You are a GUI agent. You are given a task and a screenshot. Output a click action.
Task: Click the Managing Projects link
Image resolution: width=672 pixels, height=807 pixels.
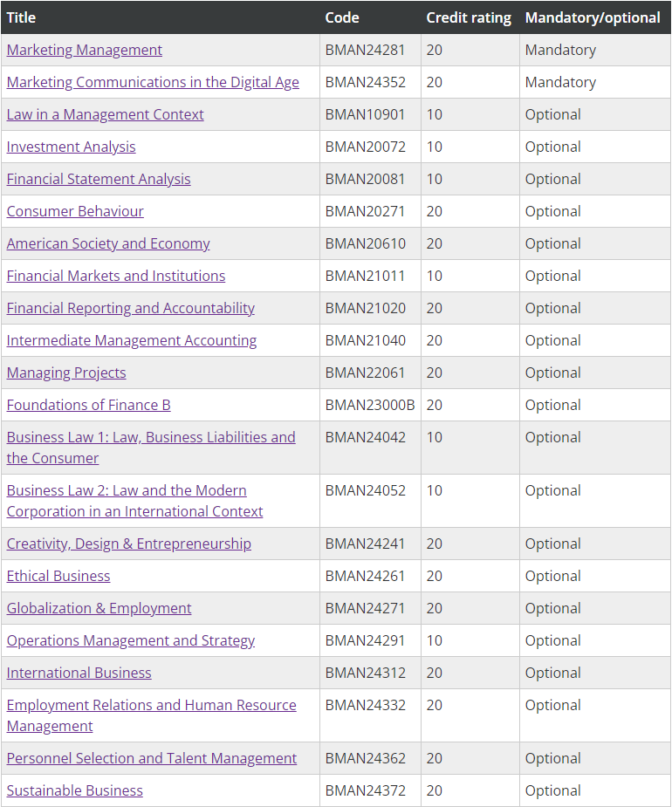point(66,373)
